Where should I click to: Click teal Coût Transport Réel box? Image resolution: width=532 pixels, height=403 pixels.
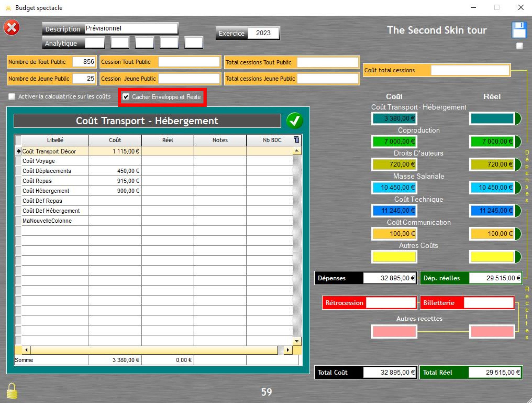[x=492, y=118]
